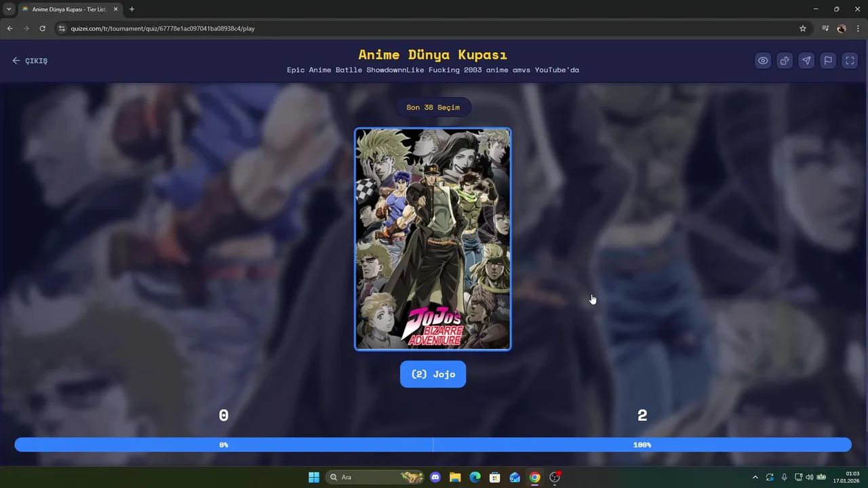
Task: Open Discord from the taskbar
Action: pyautogui.click(x=435, y=477)
